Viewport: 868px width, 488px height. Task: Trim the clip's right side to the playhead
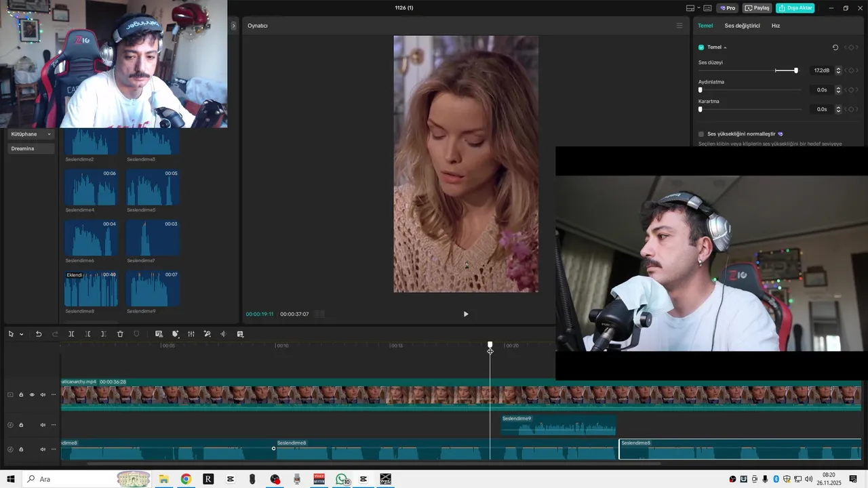click(103, 334)
